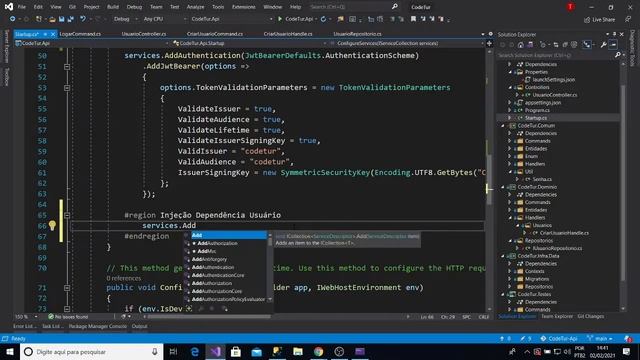Open the File menu
Viewport: 640px width, 360px height.
click(x=22, y=7)
